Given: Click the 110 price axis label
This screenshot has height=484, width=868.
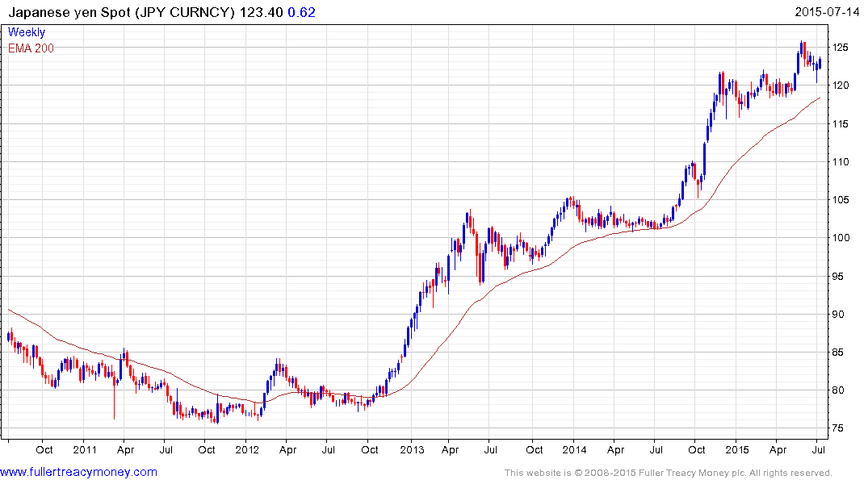Looking at the screenshot, I should (x=841, y=162).
